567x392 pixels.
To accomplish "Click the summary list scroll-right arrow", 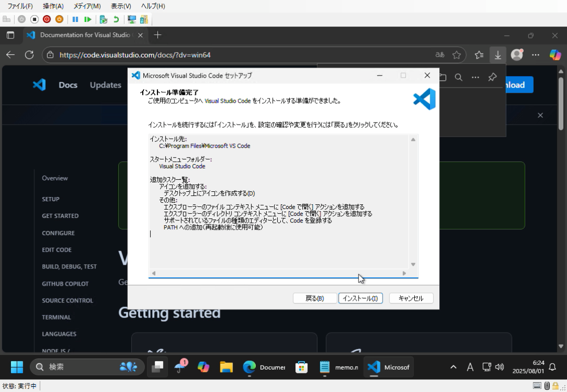I will click(404, 273).
